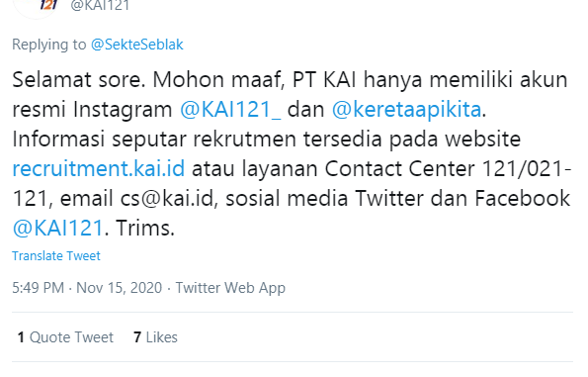View the 7 Likes list
588x377 pixels.
pyautogui.click(x=155, y=337)
